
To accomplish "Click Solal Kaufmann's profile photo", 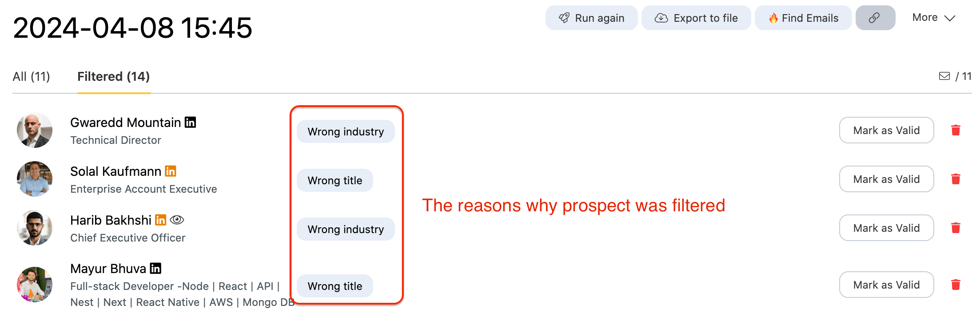I will click(35, 179).
